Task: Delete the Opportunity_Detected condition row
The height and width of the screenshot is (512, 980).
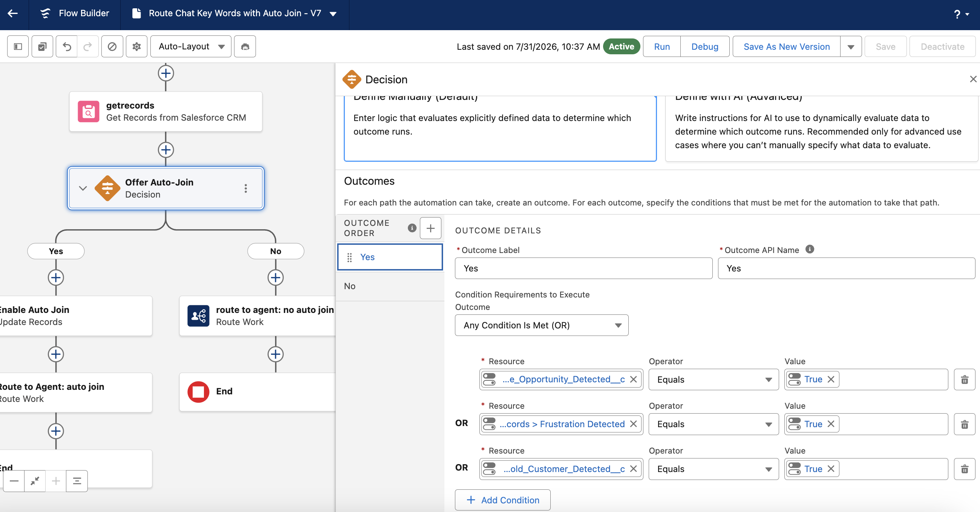Action: coord(965,379)
